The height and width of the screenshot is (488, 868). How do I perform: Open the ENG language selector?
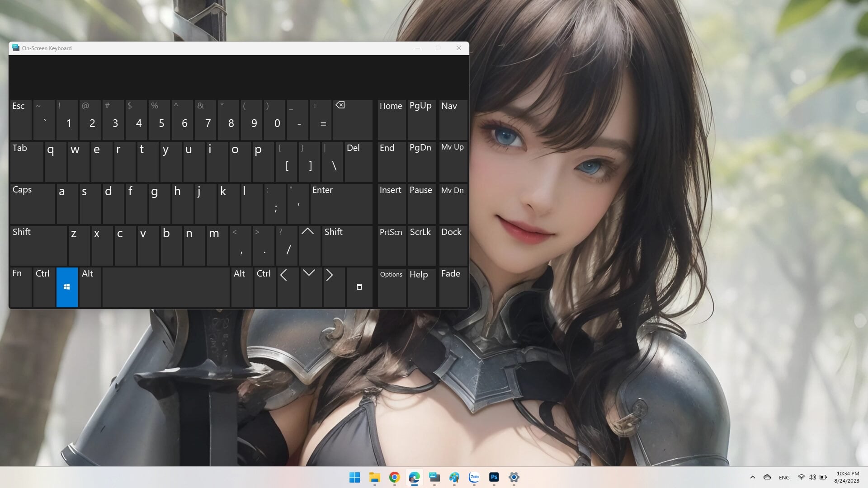(784, 477)
